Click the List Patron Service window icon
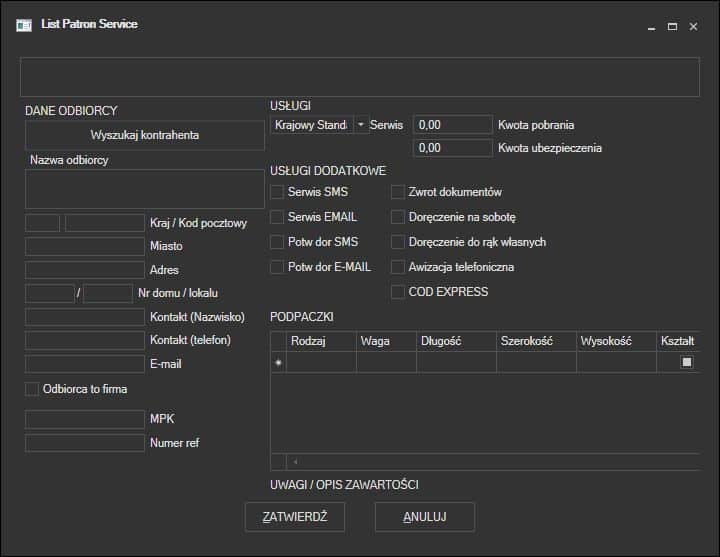 click(x=24, y=25)
